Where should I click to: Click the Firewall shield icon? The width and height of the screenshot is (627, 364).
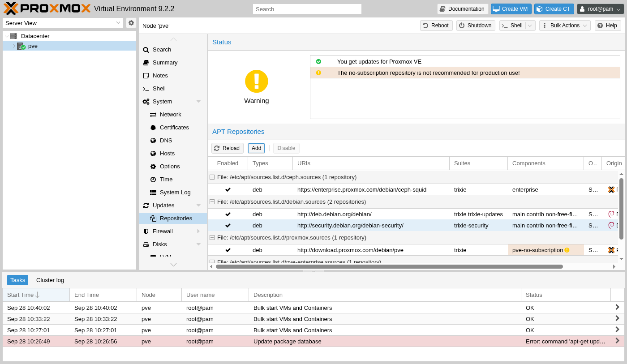point(146,231)
